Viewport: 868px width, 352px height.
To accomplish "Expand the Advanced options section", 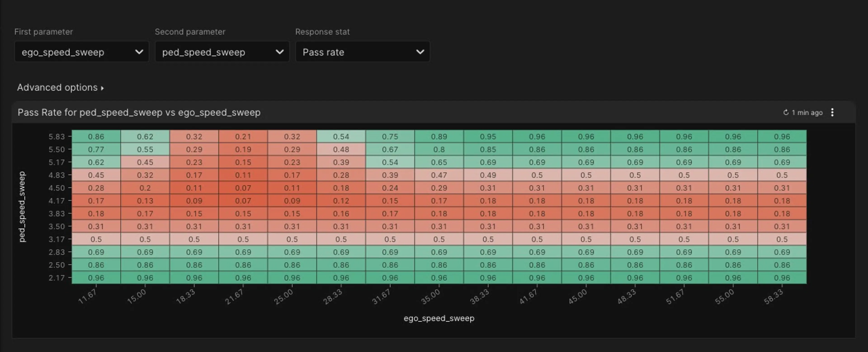I will click(57, 88).
